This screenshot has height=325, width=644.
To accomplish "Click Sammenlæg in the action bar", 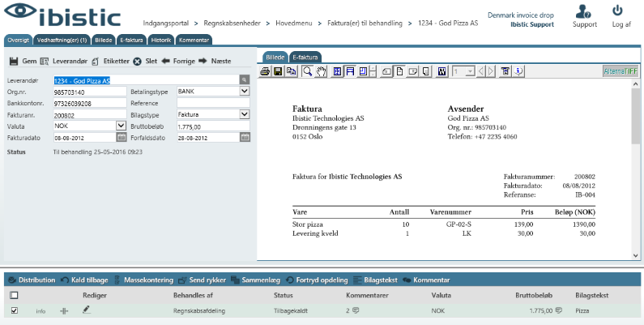I will pos(255,280).
